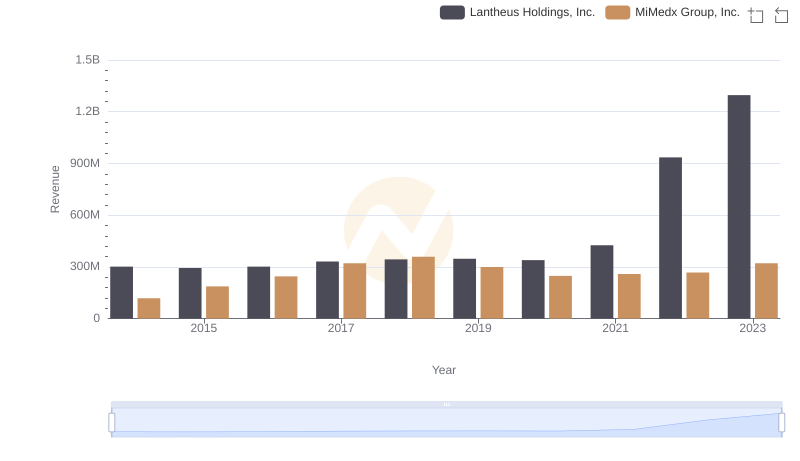Click the 2021 x-axis label
This screenshot has height=461, width=800.
(615, 328)
